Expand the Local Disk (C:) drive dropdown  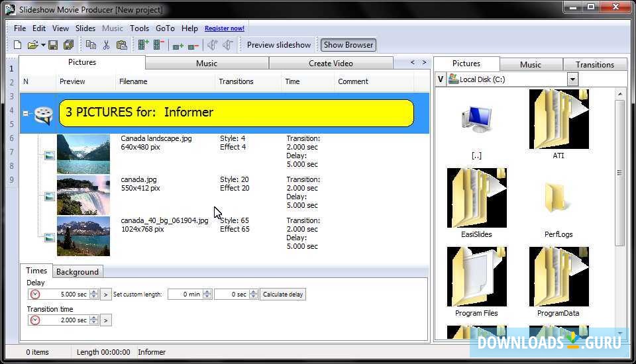point(572,79)
